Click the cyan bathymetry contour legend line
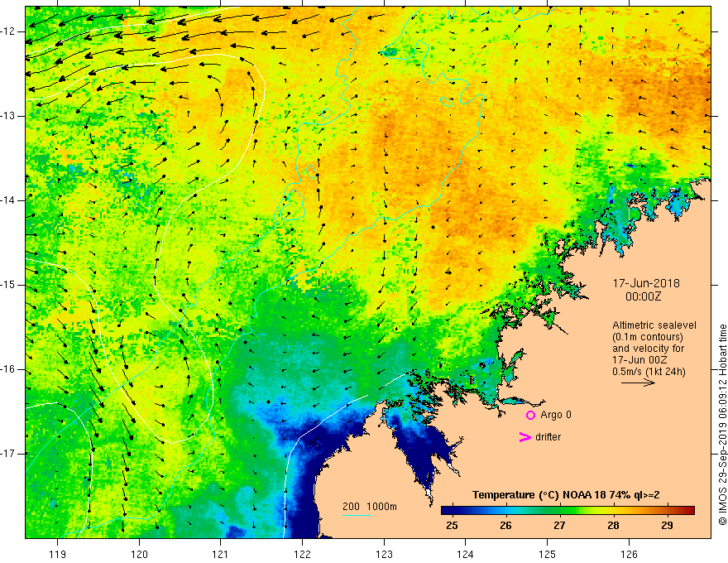This screenshot has height=563, width=728. coord(357,515)
